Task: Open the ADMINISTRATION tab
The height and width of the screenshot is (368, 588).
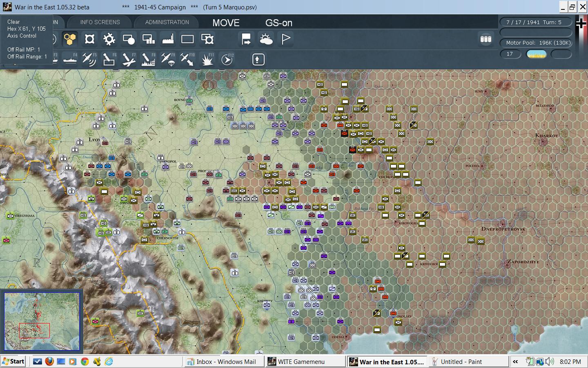Action: click(167, 22)
